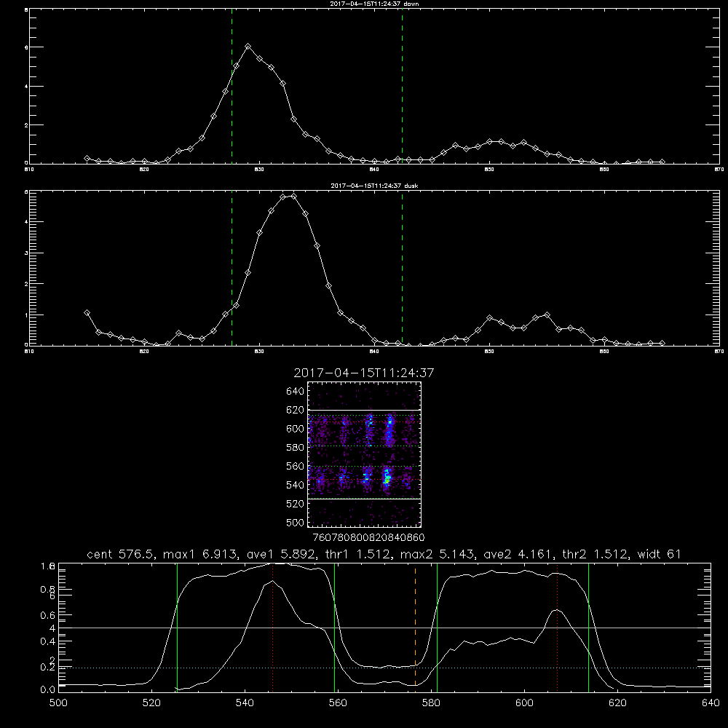
Task: Click the 'thr2 1.512' value in the stats line
Action: coord(596,554)
